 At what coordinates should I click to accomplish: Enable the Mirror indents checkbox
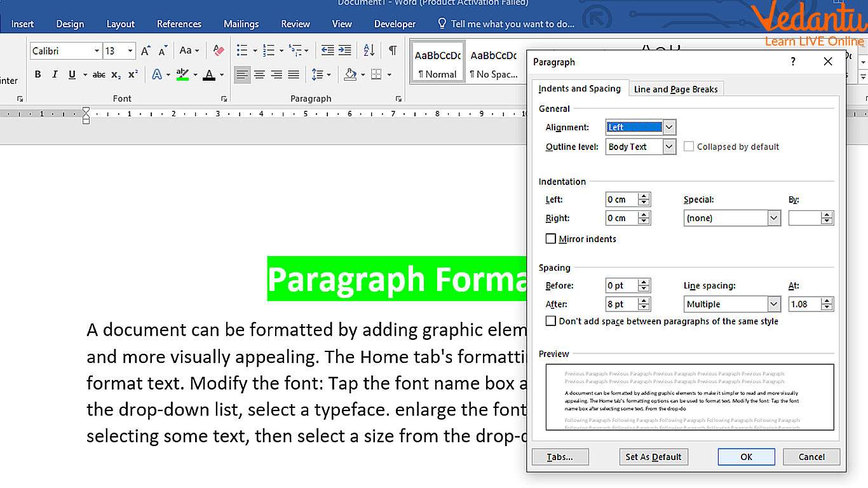550,238
